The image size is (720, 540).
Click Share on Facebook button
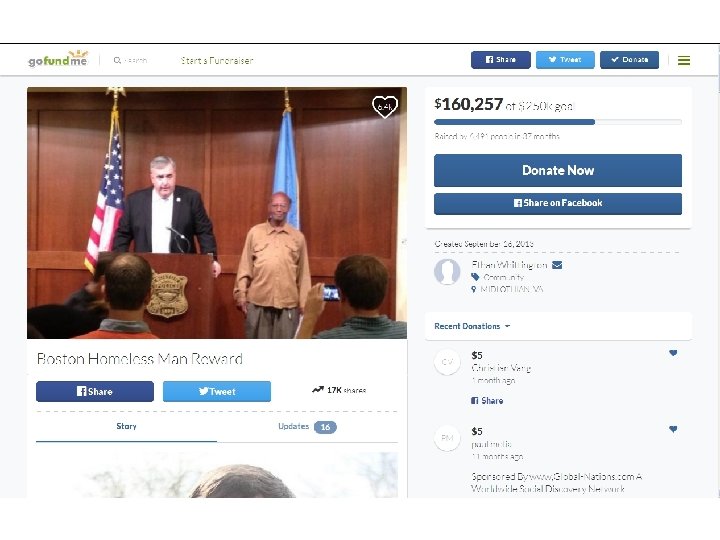[x=558, y=203]
